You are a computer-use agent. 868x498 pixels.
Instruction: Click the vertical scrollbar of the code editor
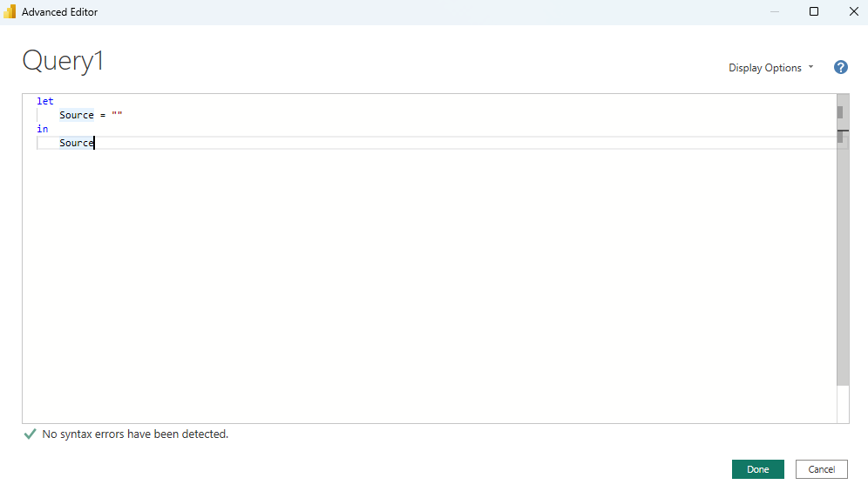pyautogui.click(x=842, y=261)
